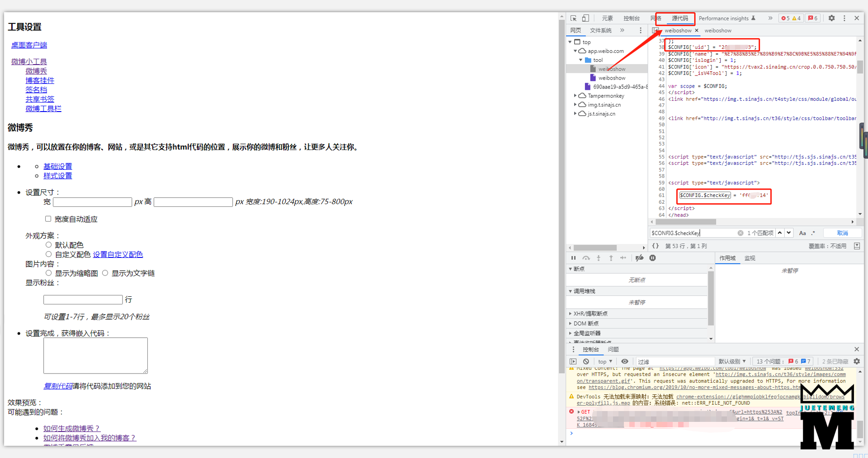Open the 博客挂件 link
Screen dimensions: 868x458
click(x=40, y=80)
